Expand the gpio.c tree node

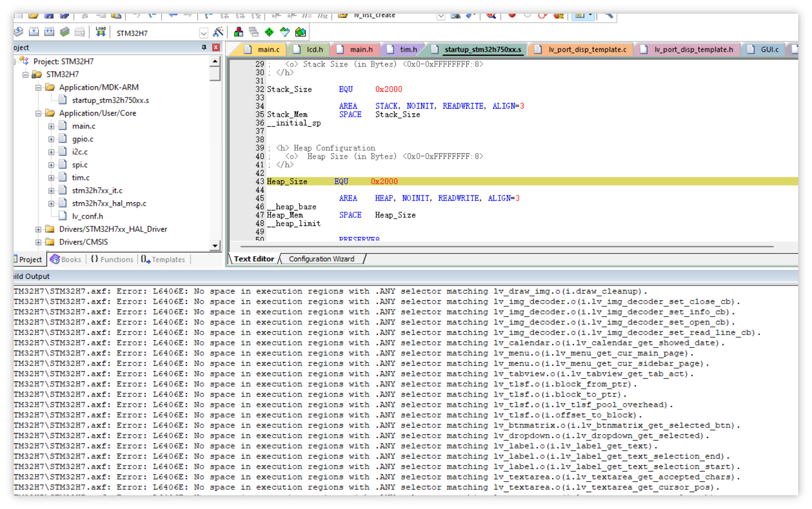pos(51,139)
